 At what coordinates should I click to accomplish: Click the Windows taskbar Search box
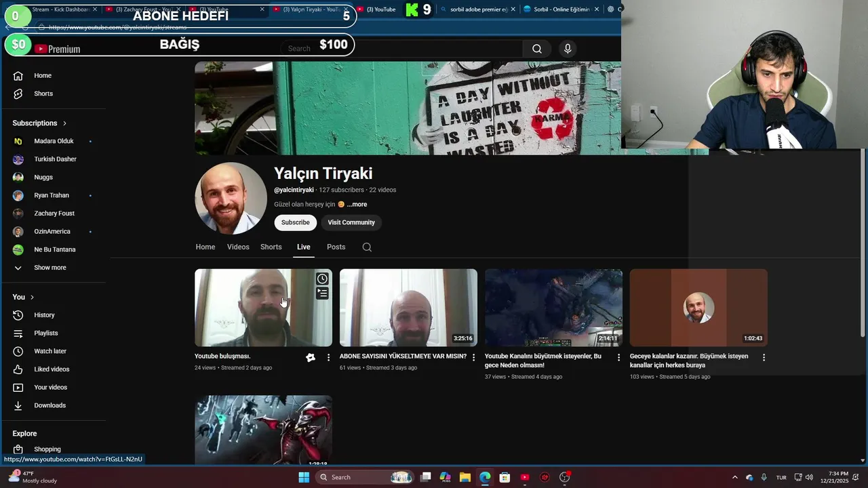pos(365,477)
